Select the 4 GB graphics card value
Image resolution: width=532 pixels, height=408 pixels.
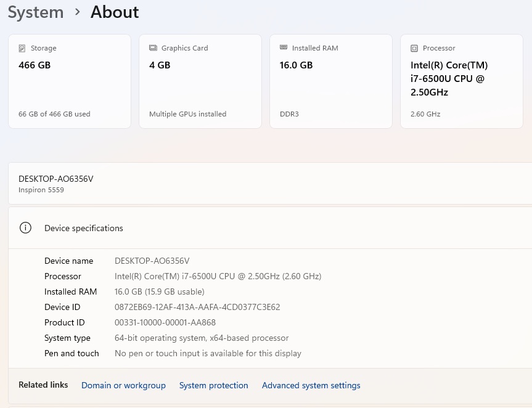click(160, 65)
